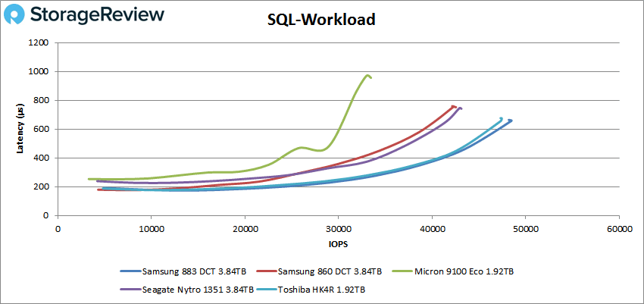This screenshot has height=304, width=644.
Task: Click the StorageReview logo icon
Action: (15, 16)
